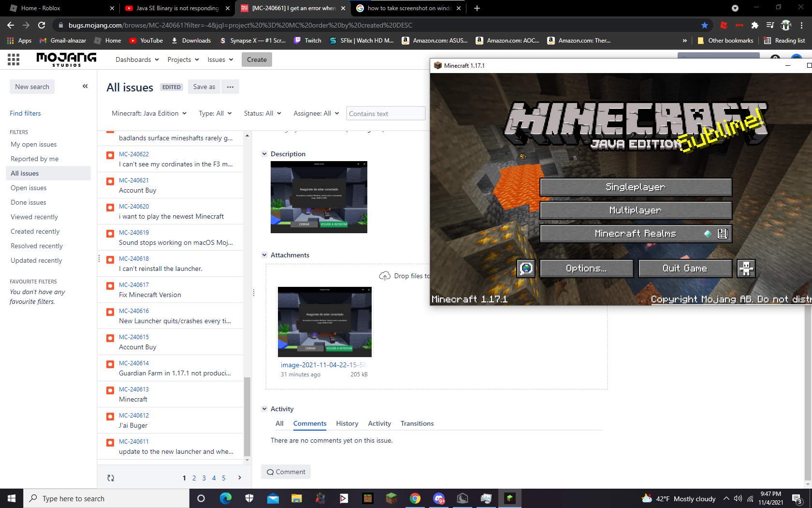812x508 pixels.
Task: Switch to Google Chrome in taskbar
Action: (x=415, y=498)
